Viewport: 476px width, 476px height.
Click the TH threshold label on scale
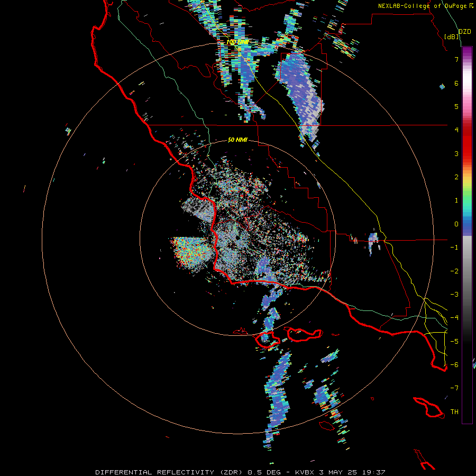click(454, 412)
